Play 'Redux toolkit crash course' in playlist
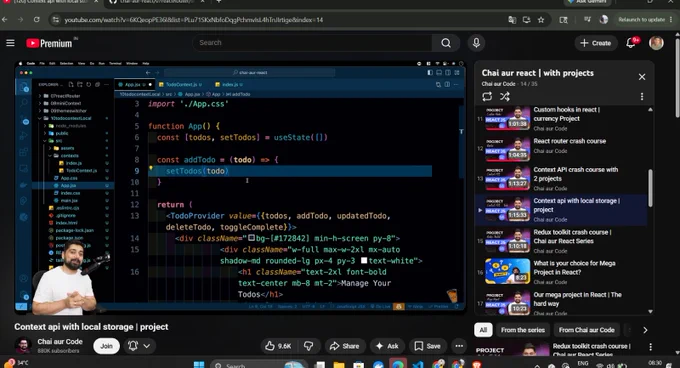680x368 pixels. tap(562, 241)
